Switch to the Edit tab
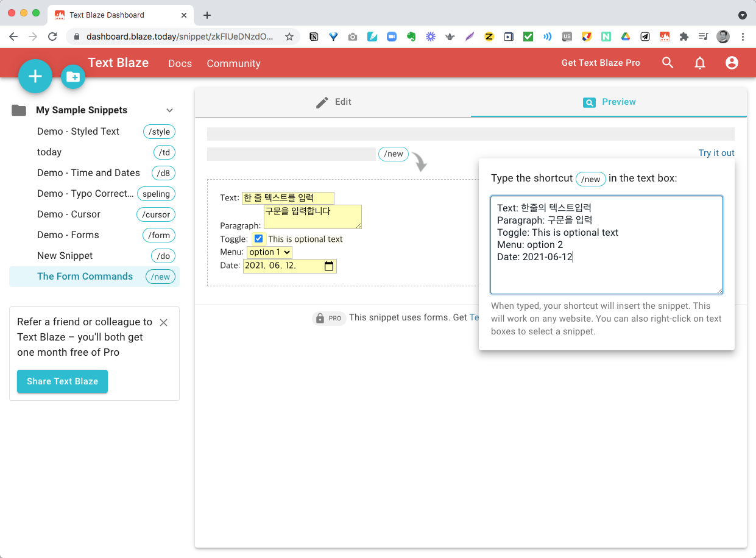Image resolution: width=756 pixels, height=558 pixels. pyautogui.click(x=333, y=102)
